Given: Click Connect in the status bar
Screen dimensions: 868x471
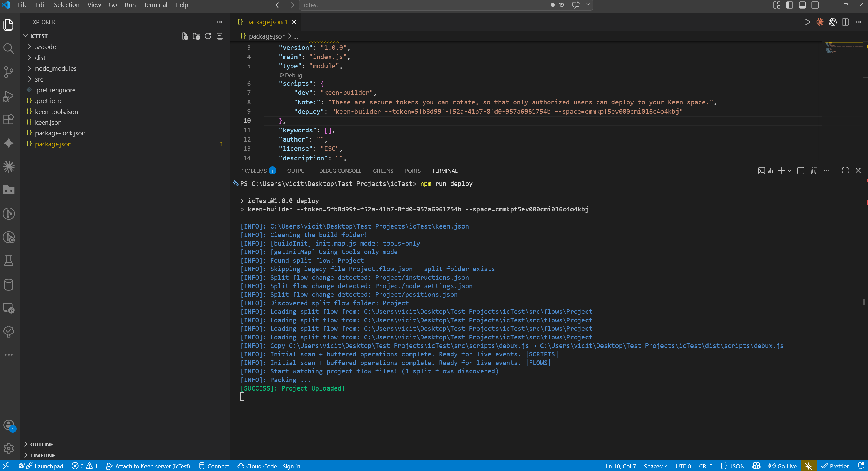Looking at the screenshot, I should click(x=214, y=466).
